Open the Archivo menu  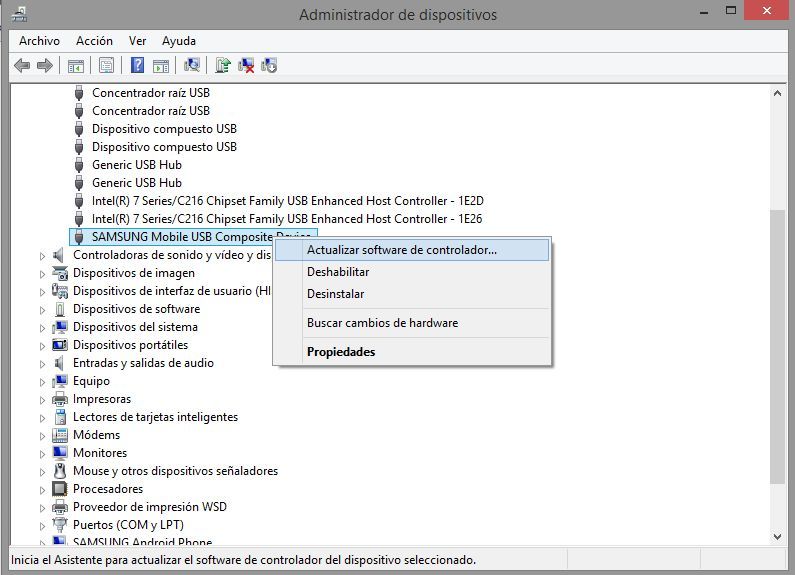click(x=40, y=41)
